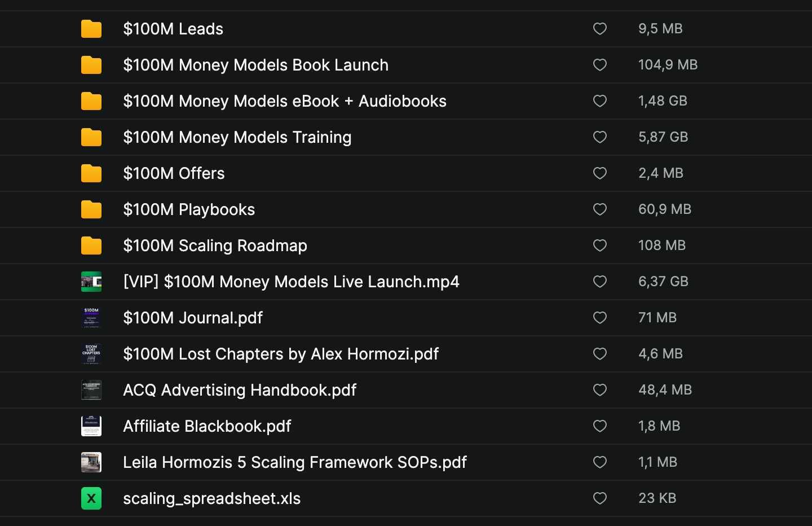
Task: Click thumbnail of Leila Hormozis 5 Scaling Framework SOPs.pdf
Action: point(91,462)
